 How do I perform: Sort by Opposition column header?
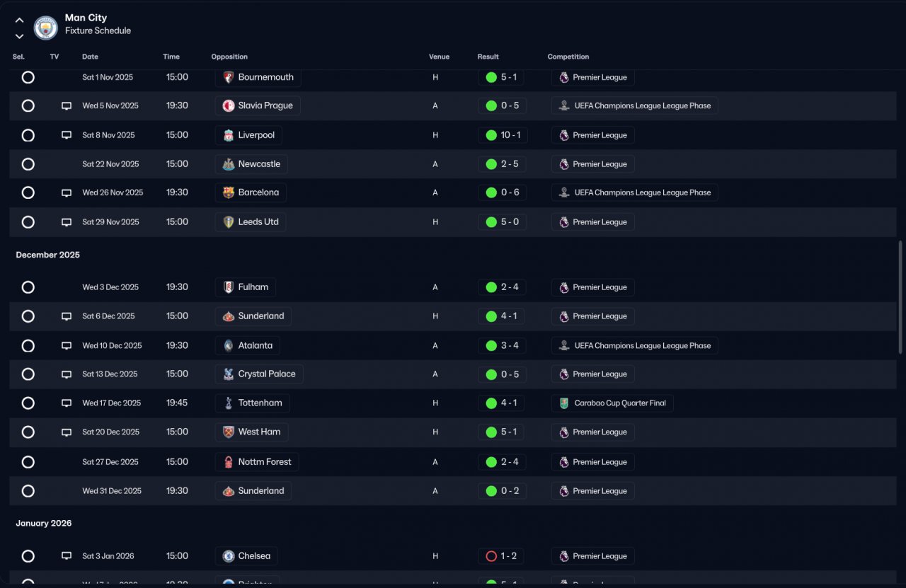click(x=229, y=57)
